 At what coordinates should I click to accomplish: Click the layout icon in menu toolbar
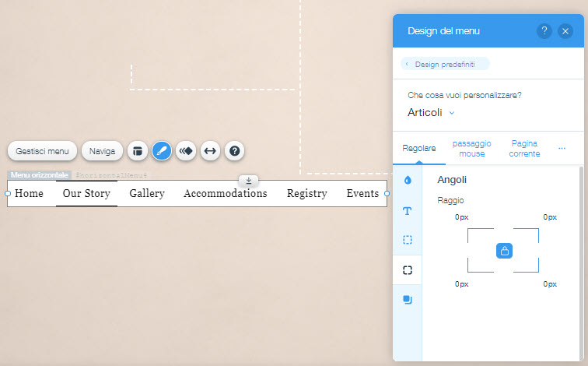(x=138, y=151)
